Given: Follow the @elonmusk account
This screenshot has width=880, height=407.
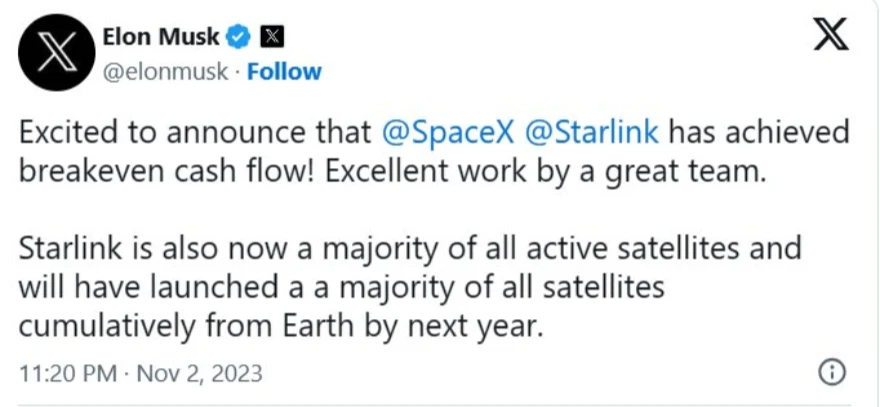Looking at the screenshot, I should click(284, 72).
